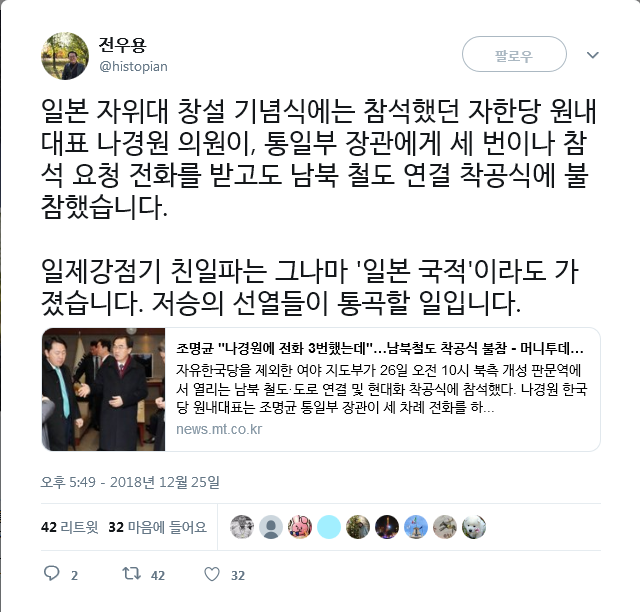Open the news article preview thumbnail
This screenshot has width=640, height=612.
[x=104, y=389]
